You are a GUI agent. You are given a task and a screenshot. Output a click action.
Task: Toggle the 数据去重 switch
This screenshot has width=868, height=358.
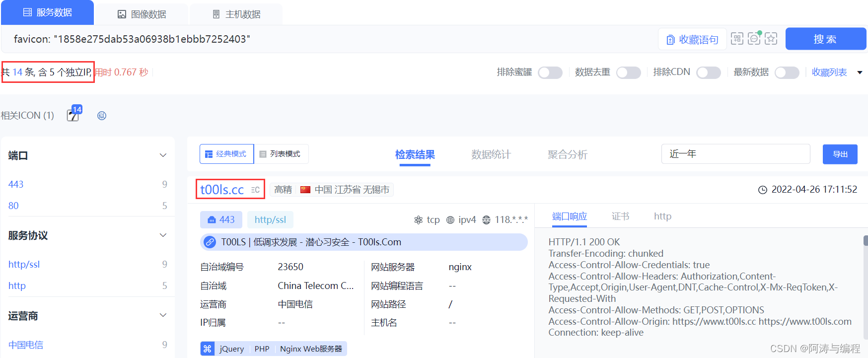click(629, 72)
